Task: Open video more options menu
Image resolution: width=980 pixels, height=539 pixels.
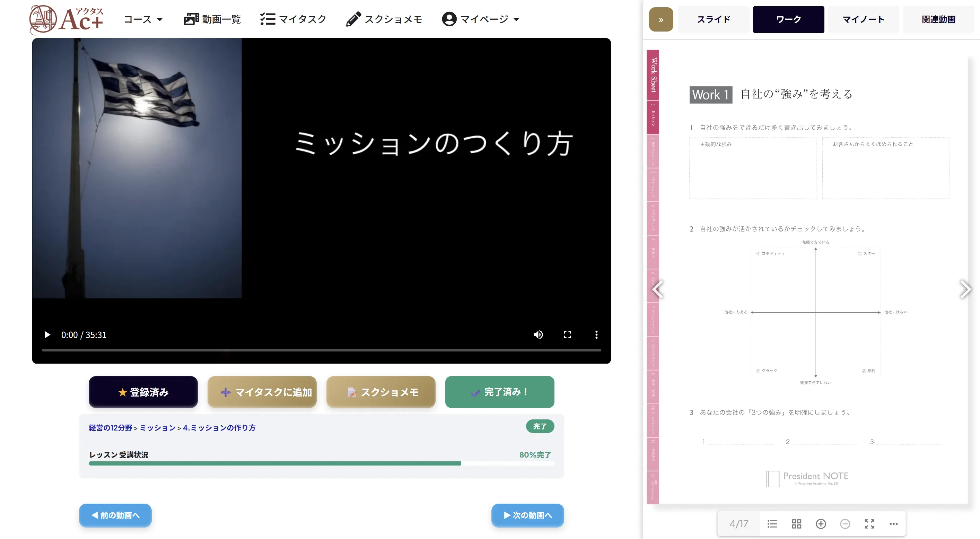Action: coord(596,334)
